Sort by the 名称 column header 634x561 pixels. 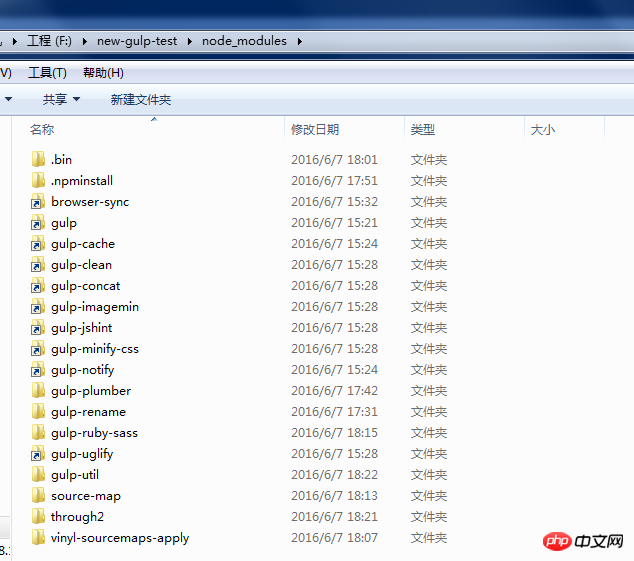click(x=42, y=129)
